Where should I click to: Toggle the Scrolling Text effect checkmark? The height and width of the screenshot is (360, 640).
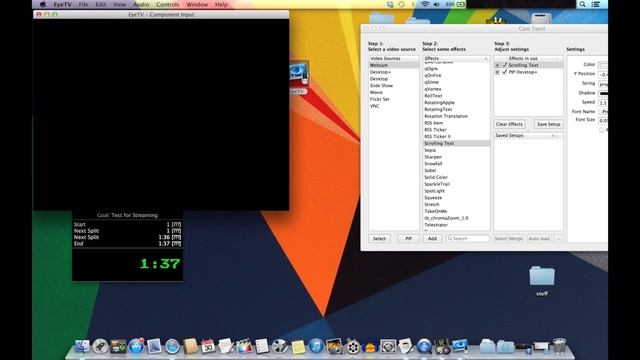tap(505, 65)
